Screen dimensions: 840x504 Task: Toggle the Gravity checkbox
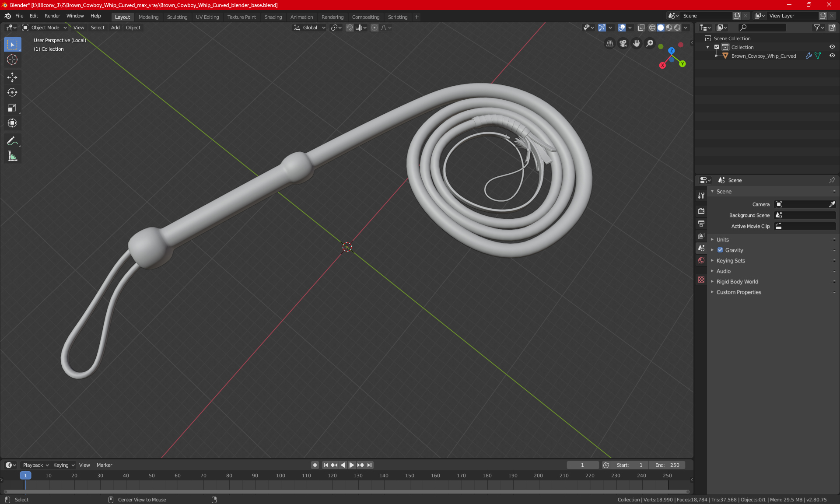(720, 250)
